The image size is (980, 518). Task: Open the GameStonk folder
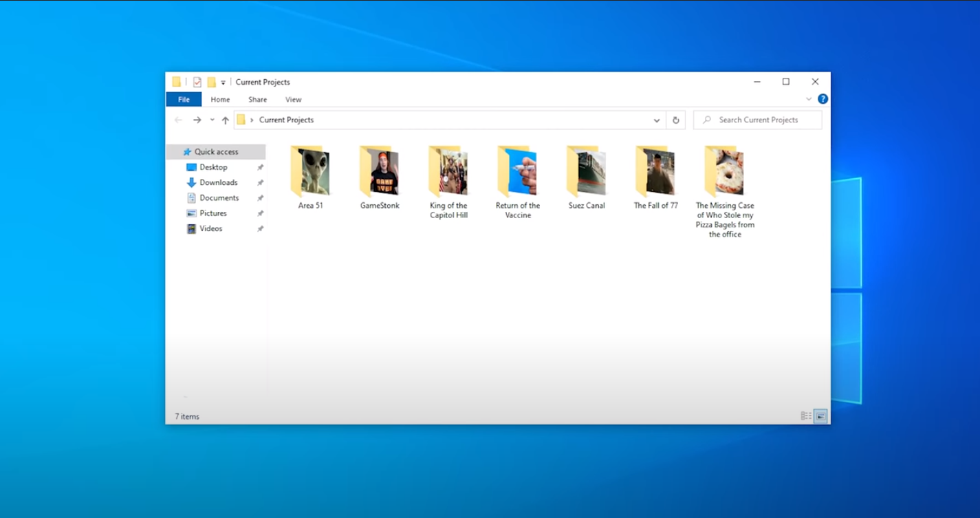[380, 177]
